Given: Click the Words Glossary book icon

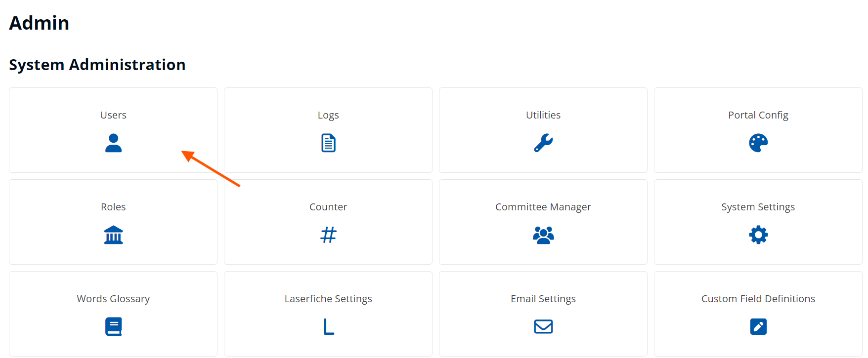Looking at the screenshot, I should point(113,326).
